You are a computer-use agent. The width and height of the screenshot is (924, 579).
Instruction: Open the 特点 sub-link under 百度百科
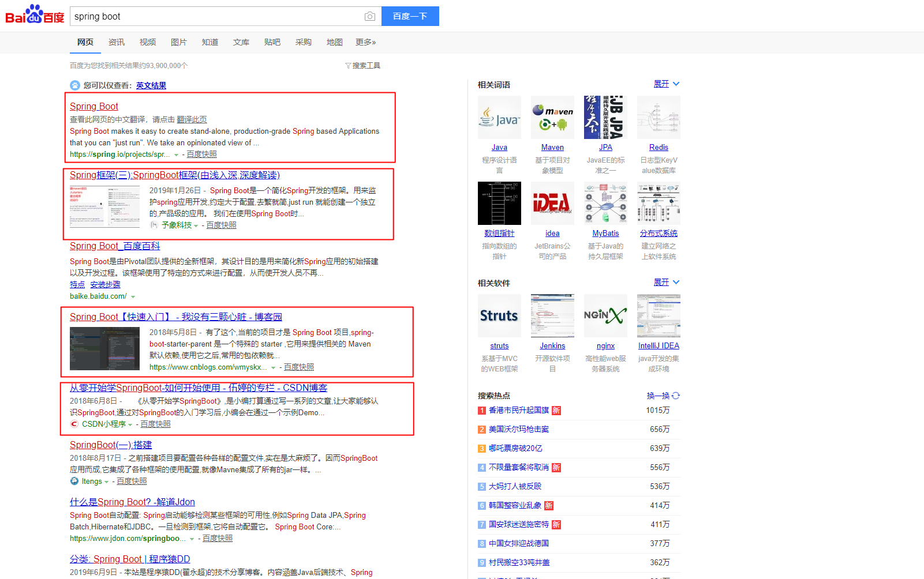tap(77, 285)
